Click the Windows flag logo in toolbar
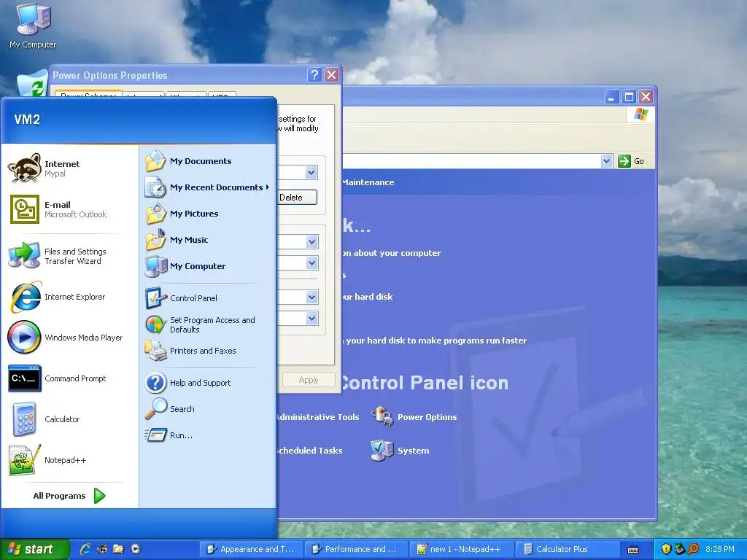This screenshot has height=560, width=747. [x=640, y=114]
